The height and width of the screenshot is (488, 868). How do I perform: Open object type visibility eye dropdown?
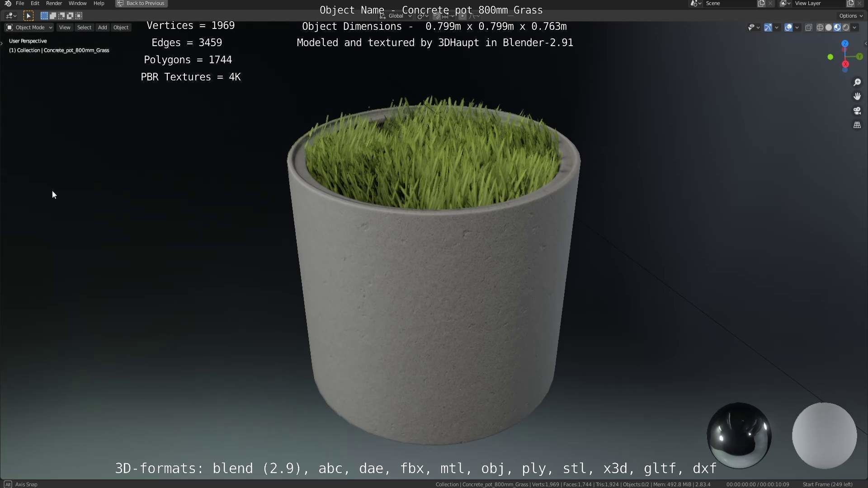[754, 28]
